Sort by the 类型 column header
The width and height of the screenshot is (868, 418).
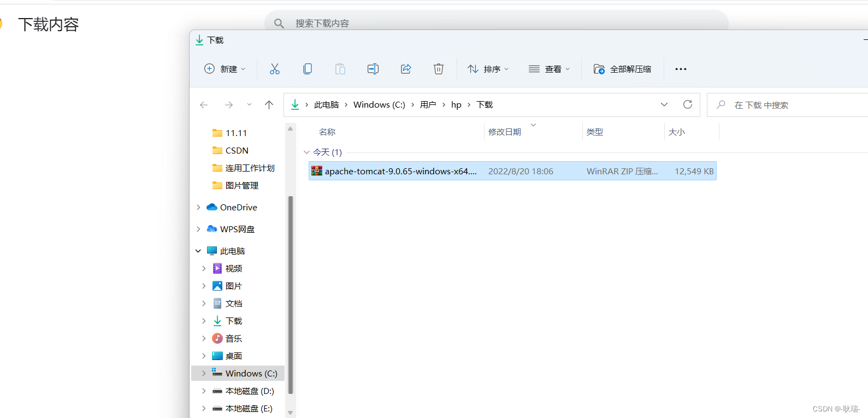[595, 132]
